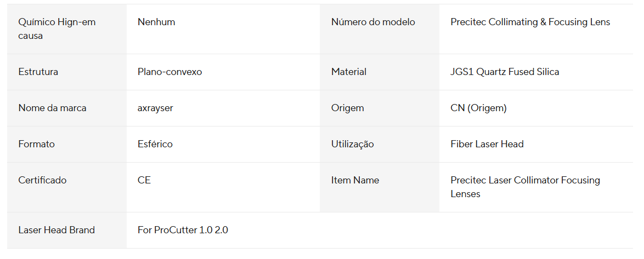Viewport: 644px width, 259px height.
Task: Select the 'CE' certificate value
Action: point(144,180)
